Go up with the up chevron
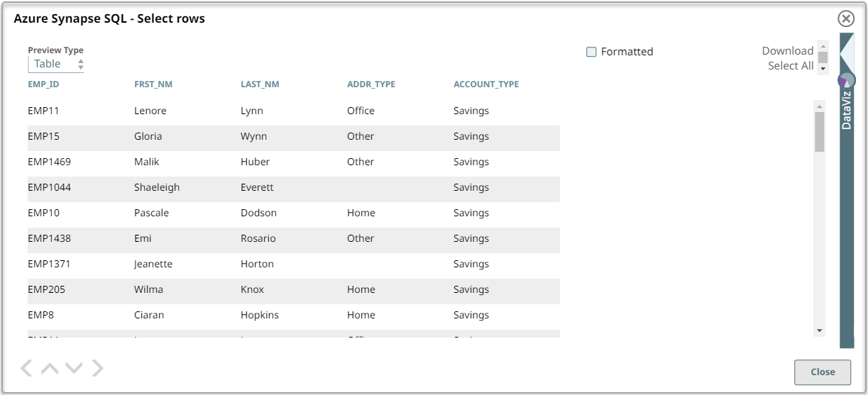The width and height of the screenshot is (868, 395). [50, 368]
